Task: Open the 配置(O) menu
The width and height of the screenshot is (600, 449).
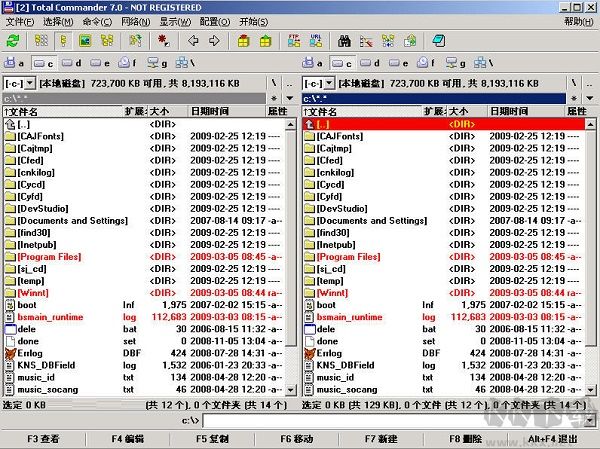Action: (215, 21)
